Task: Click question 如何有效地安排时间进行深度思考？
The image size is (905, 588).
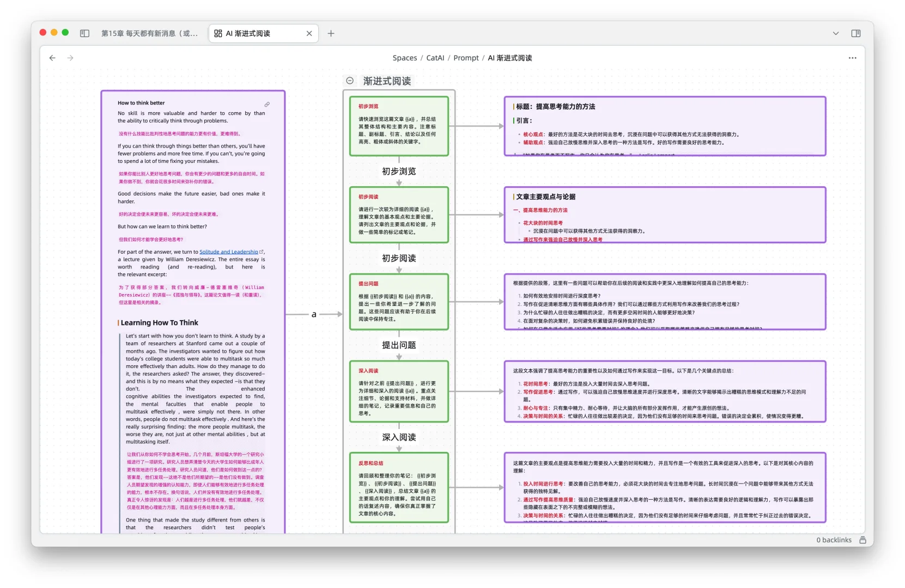Action: (562, 296)
